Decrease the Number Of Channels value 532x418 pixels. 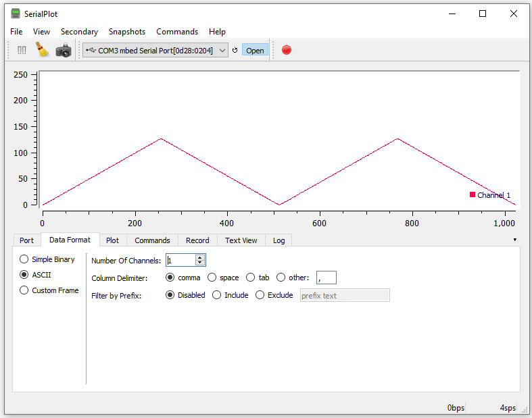(x=199, y=263)
